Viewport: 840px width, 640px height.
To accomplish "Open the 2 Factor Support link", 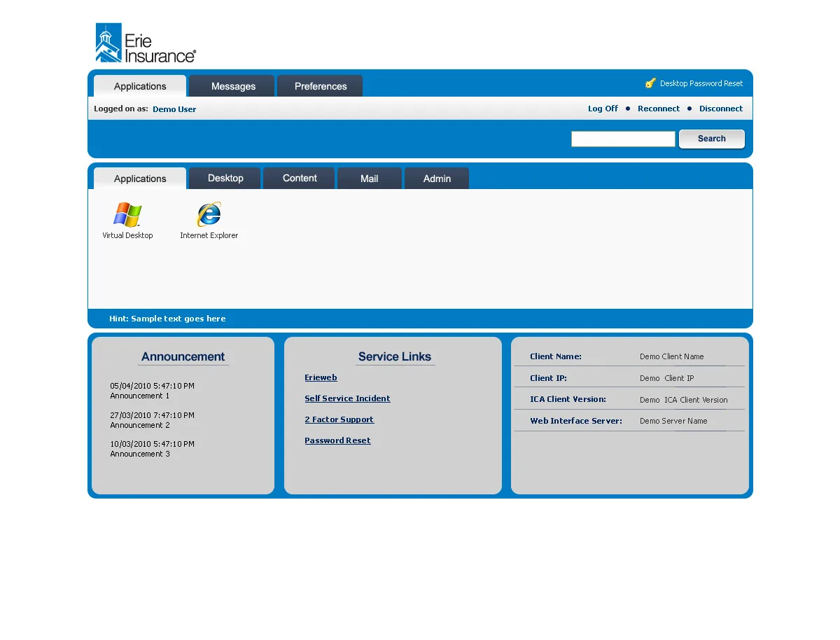I will click(339, 419).
